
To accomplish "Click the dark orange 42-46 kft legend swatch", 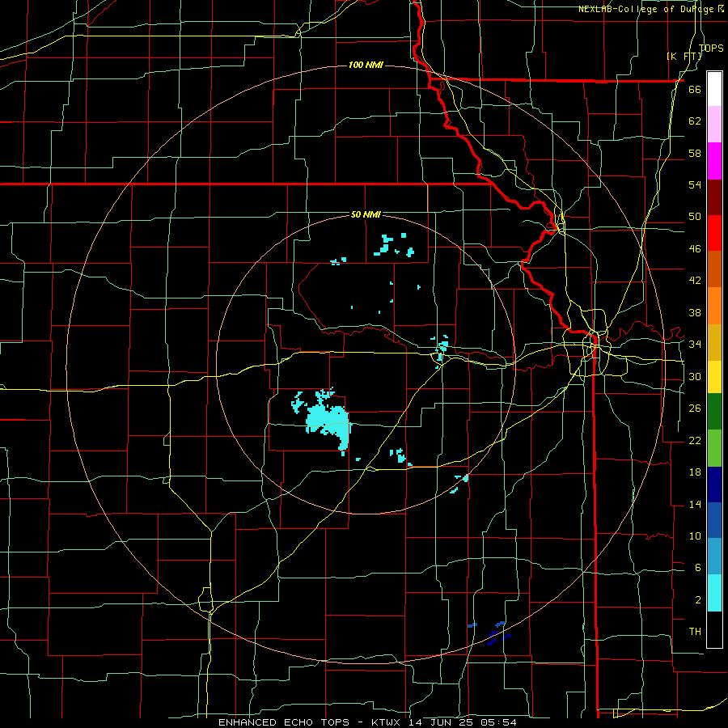I will [x=714, y=269].
